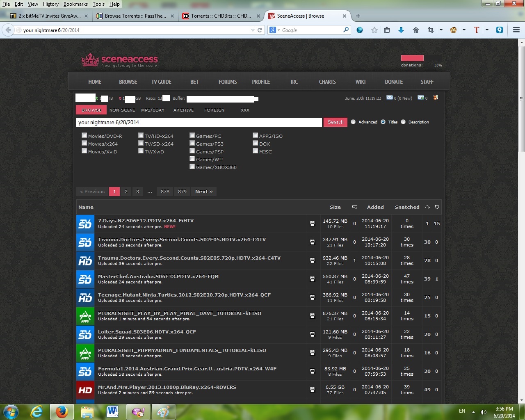Click SD category icon beside 7.Days.NZ.S06E12

pos(85,224)
